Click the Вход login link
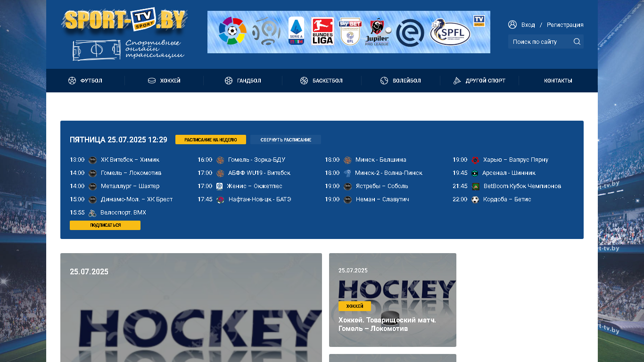Image resolution: width=644 pixels, height=362 pixels. coord(528,25)
